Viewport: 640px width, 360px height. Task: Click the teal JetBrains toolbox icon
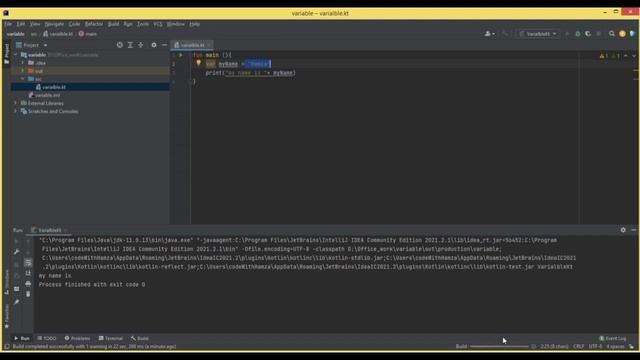(x=632, y=34)
